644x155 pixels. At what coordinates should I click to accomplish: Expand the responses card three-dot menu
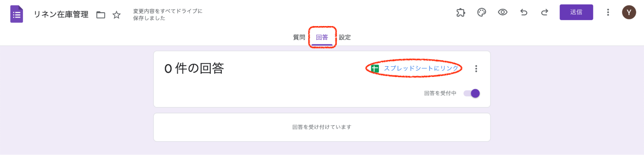[476, 68]
